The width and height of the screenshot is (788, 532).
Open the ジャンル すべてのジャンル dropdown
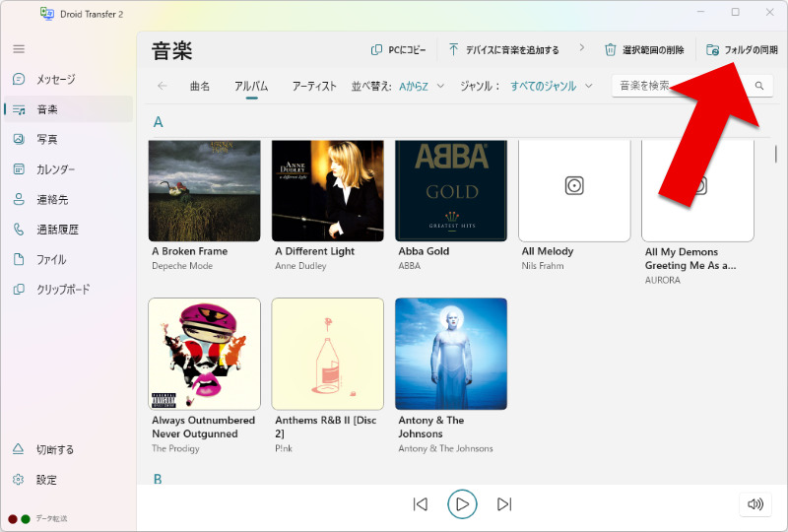point(552,86)
